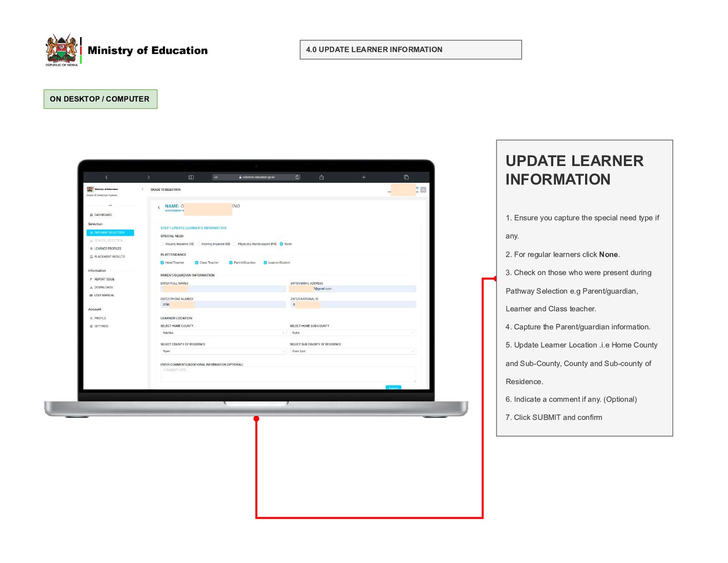
Task: Select the Visually Impaired (VI) radio option
Action: 162,244
